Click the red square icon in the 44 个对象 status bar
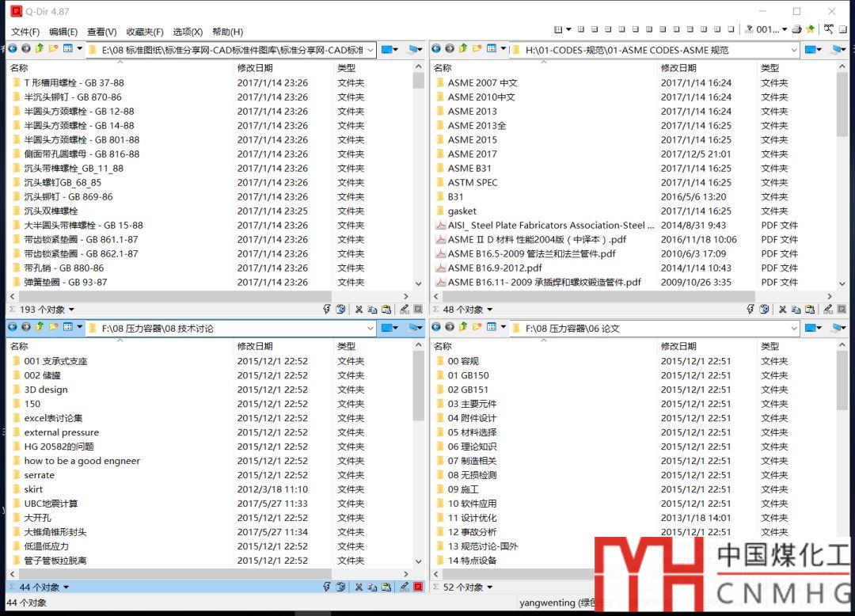The height and width of the screenshot is (616, 855). pos(418,587)
